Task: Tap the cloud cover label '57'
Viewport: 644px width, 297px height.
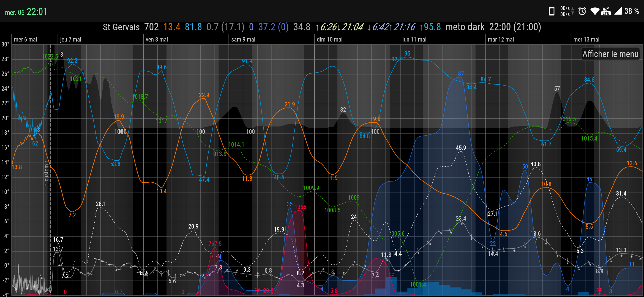Action: pos(557,89)
